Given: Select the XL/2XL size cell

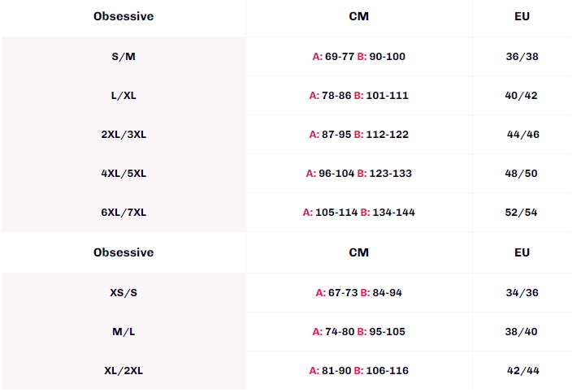Looking at the screenshot, I should click(x=124, y=371).
